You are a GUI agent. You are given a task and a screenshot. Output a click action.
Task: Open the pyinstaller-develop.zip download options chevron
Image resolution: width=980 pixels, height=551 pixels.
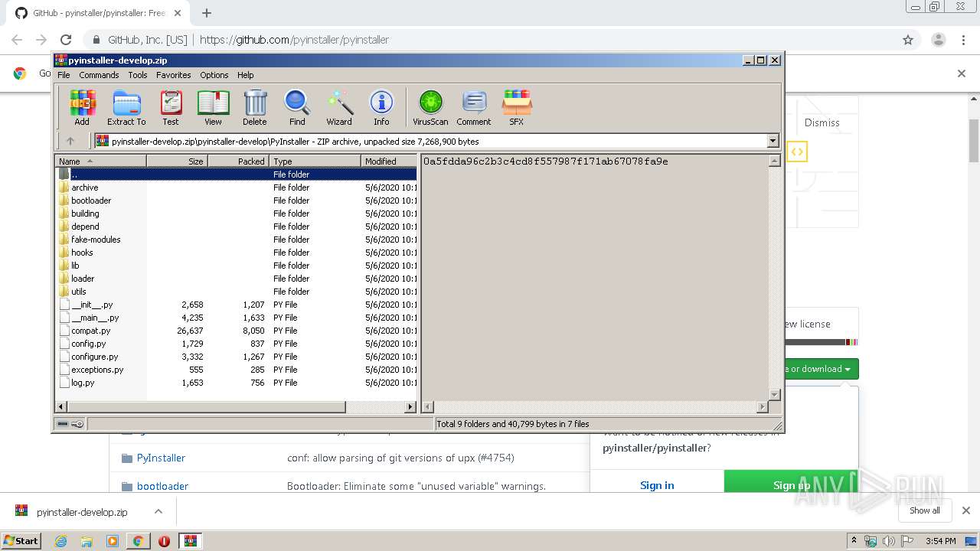tap(158, 511)
